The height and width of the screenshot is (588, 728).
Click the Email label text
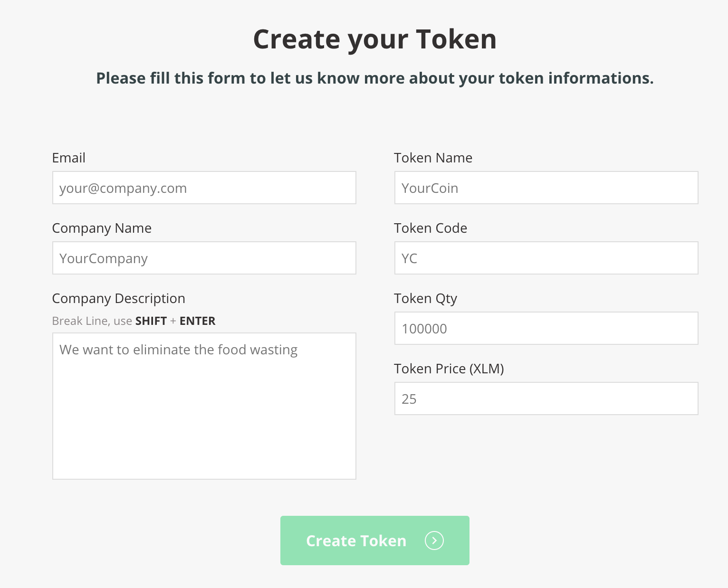(69, 158)
